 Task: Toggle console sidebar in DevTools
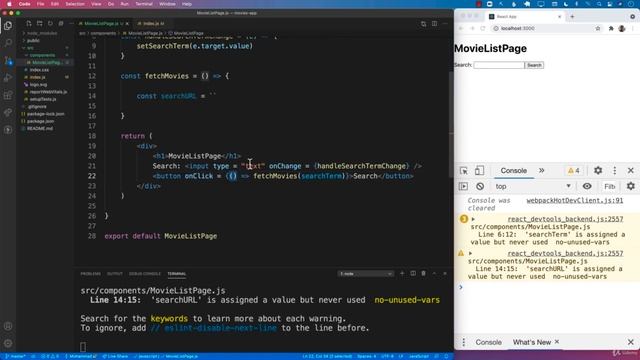pos(463,187)
